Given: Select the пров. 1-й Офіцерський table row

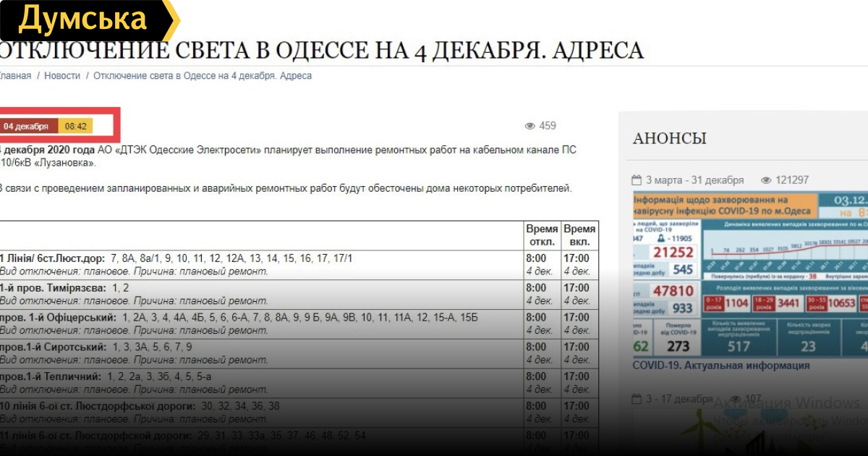Looking at the screenshot, I should tap(260, 324).
